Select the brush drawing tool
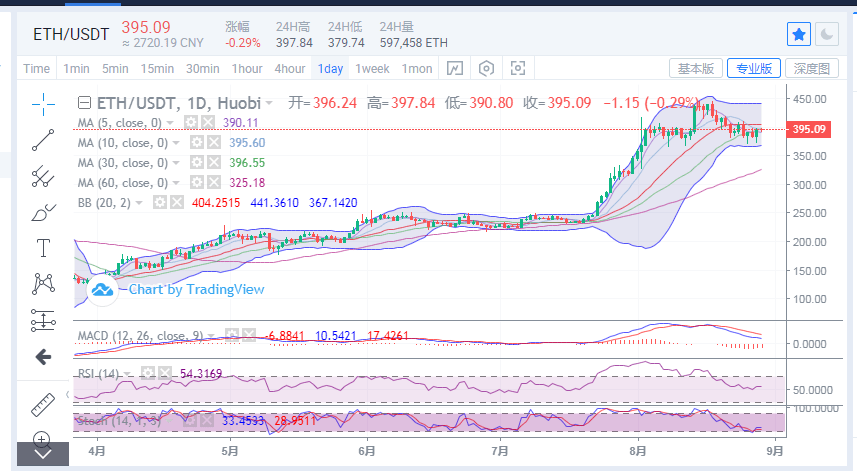Screen dimensions: 857x471 click(43, 213)
